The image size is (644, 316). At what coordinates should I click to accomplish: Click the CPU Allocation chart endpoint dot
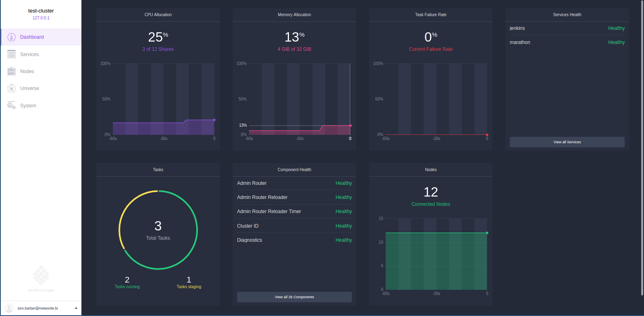pyautogui.click(x=214, y=120)
